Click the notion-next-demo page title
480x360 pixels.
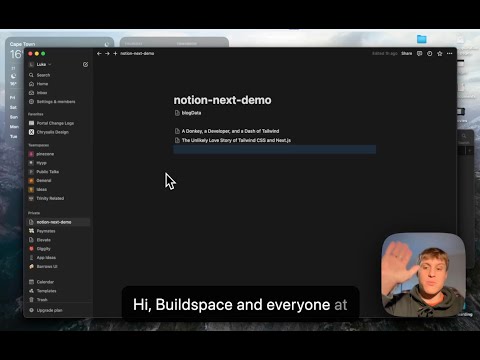(222, 100)
